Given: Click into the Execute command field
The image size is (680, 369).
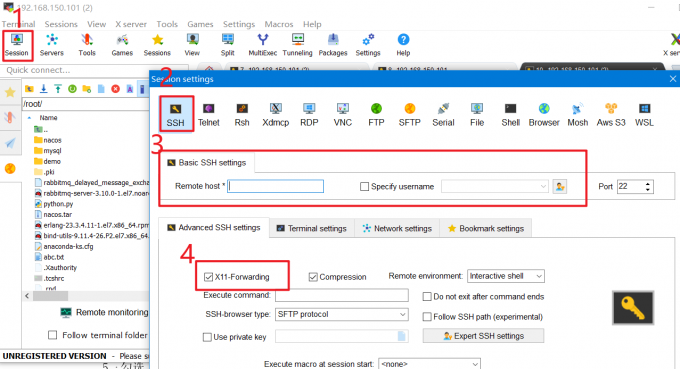Looking at the screenshot, I should pyautogui.click(x=342, y=295).
